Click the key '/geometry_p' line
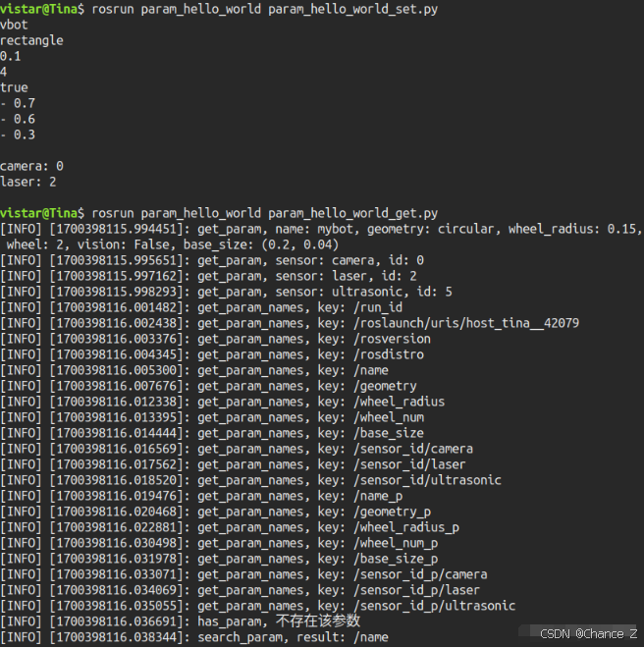Image resolution: width=644 pixels, height=648 pixels. [215, 512]
